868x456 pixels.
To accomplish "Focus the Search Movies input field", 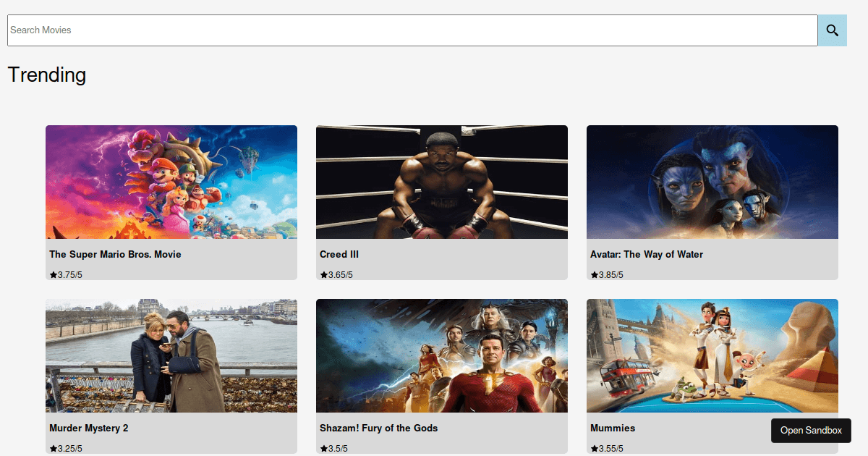I will (412, 30).
